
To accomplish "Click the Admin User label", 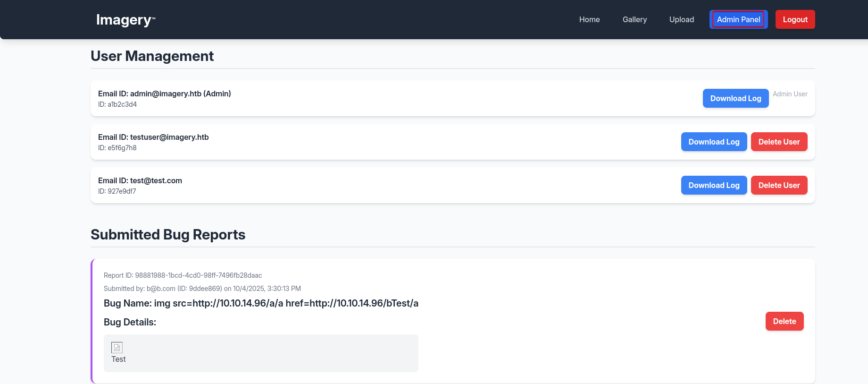I will (x=790, y=94).
